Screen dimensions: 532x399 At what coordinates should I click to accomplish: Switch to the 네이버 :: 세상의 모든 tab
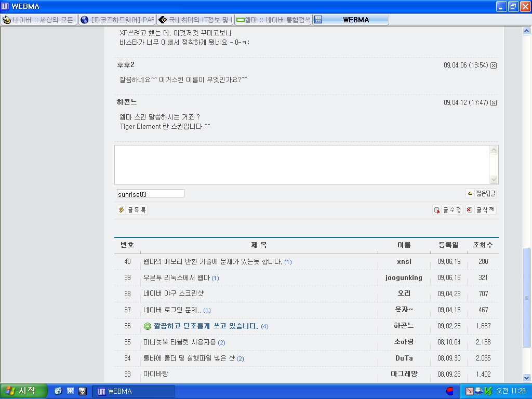[38, 20]
